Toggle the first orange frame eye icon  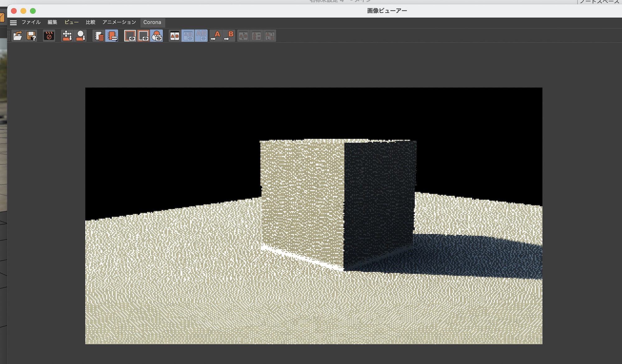tap(130, 36)
